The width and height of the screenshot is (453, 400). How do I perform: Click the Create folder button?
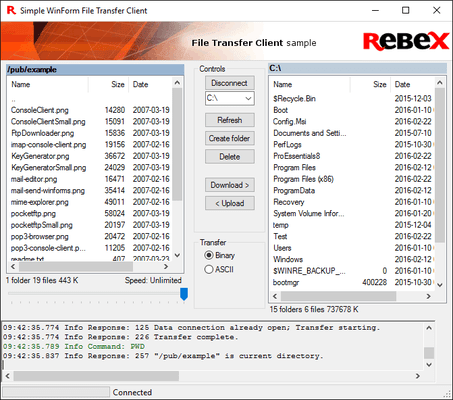pos(230,138)
